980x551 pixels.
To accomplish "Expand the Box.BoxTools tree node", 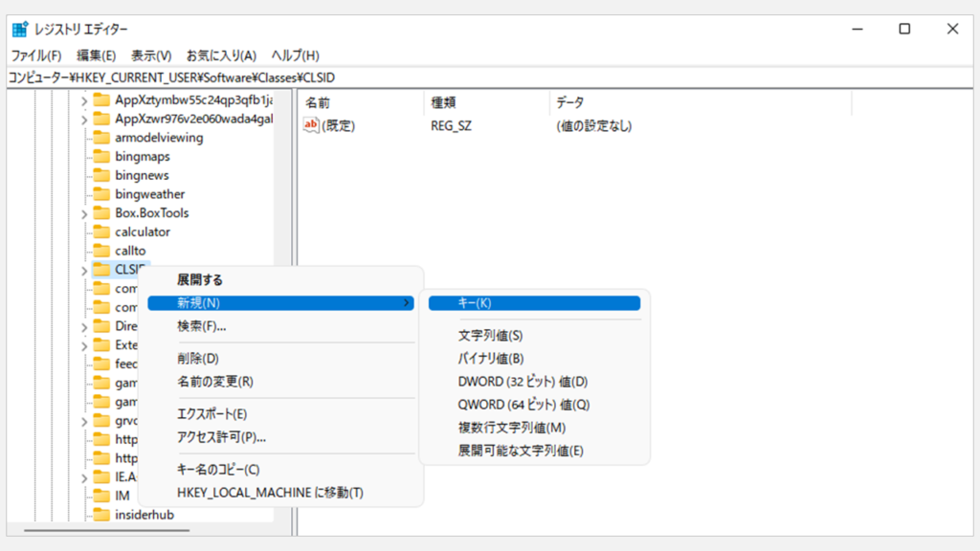I will tap(84, 213).
